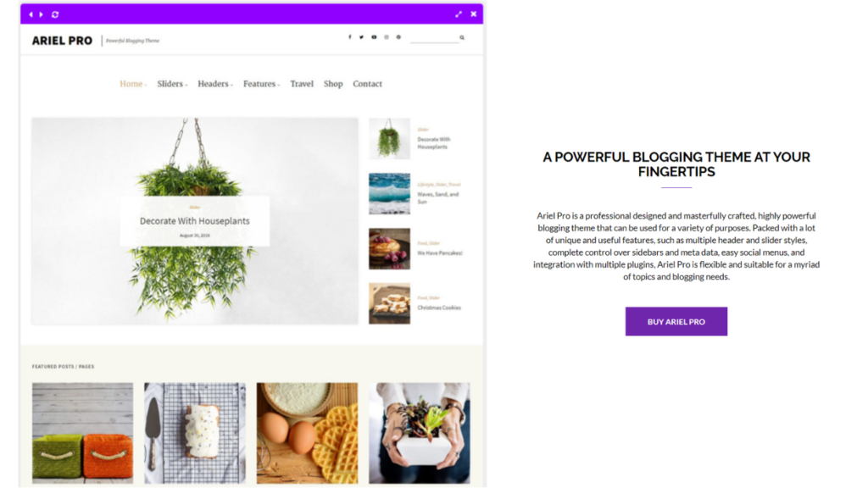The height and width of the screenshot is (488, 868).
Task: Click the forward arrow in purple bar
Action: pyautogui.click(x=41, y=14)
